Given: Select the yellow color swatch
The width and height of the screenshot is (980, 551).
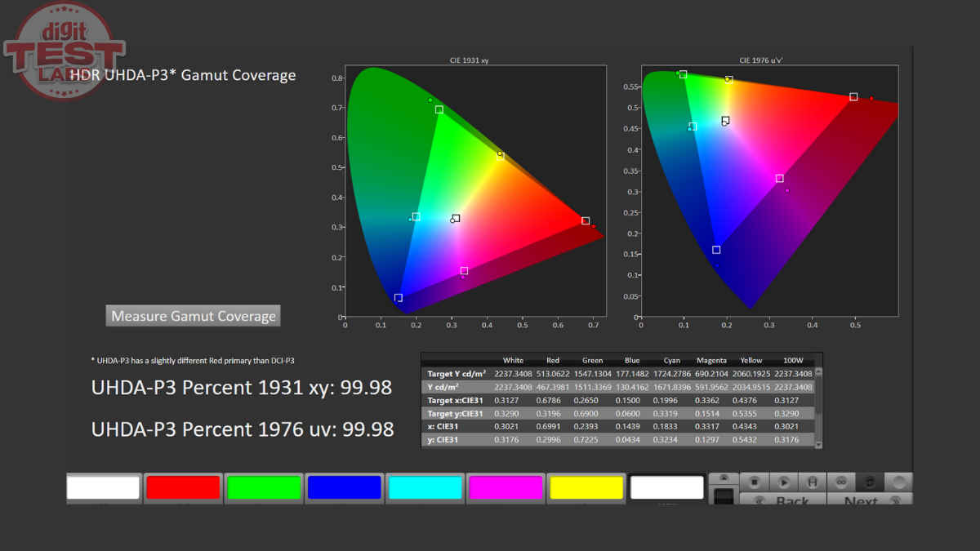Looking at the screenshot, I should [586, 487].
